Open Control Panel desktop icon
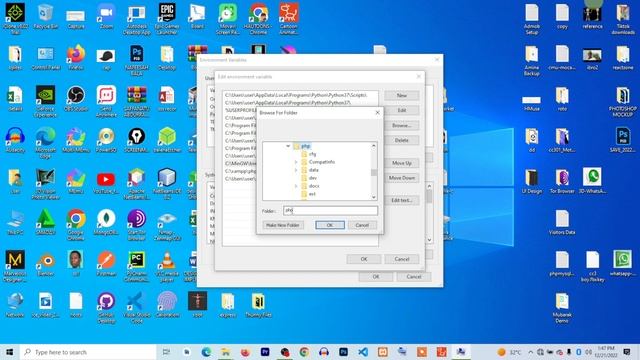 [x=45, y=57]
